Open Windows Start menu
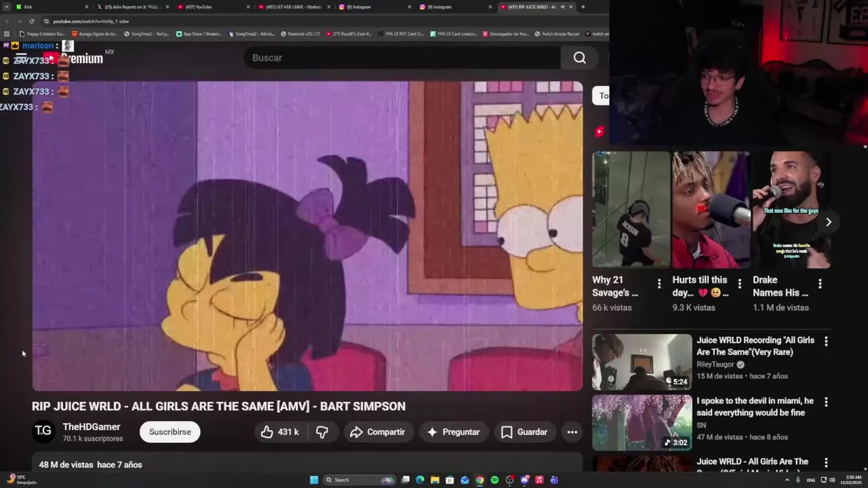 click(x=314, y=480)
